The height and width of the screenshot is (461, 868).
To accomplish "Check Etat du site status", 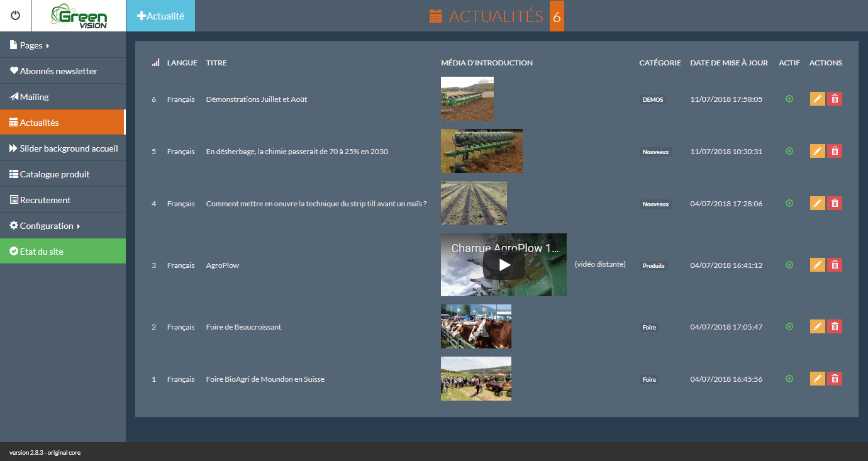I will [x=63, y=252].
